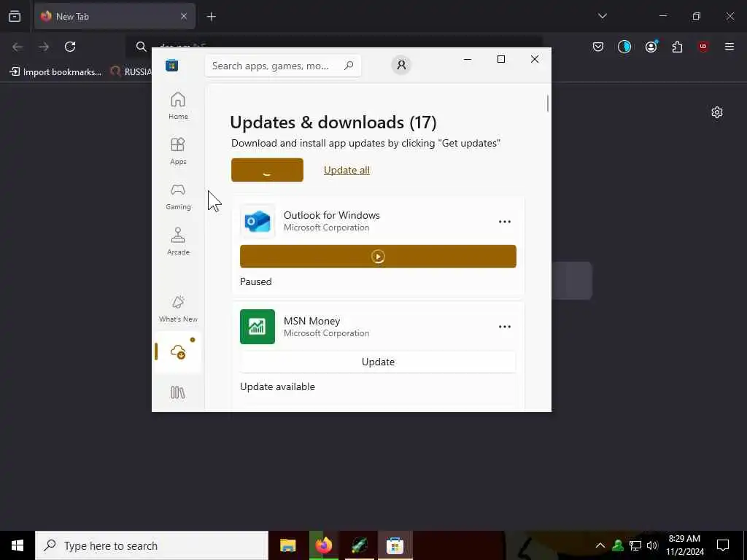Open the Arcade section
Screen dimensions: 747x560
[178, 241]
